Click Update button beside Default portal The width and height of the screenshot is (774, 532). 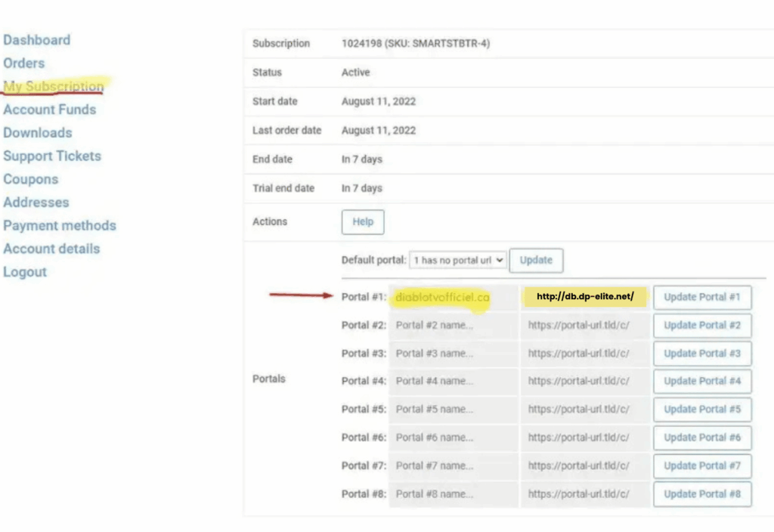[x=536, y=260]
